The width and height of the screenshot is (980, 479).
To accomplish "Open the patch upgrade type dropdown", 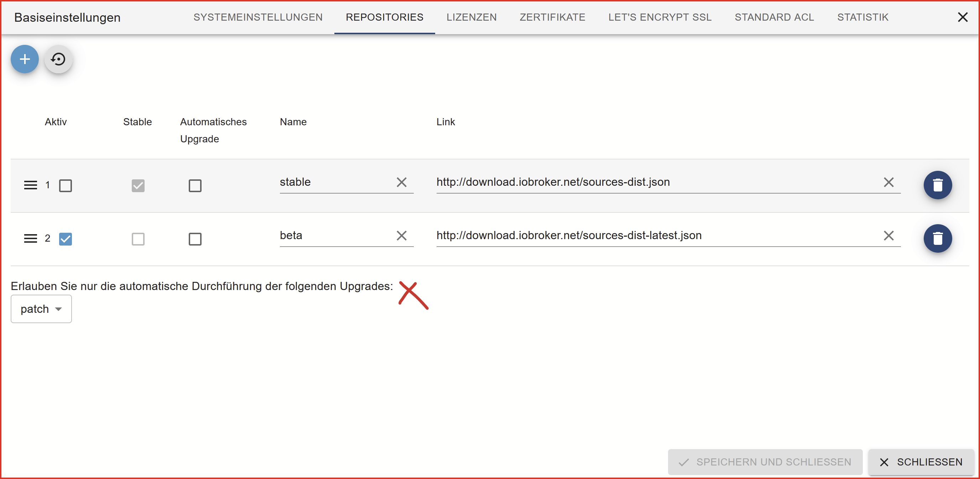I will click(41, 309).
